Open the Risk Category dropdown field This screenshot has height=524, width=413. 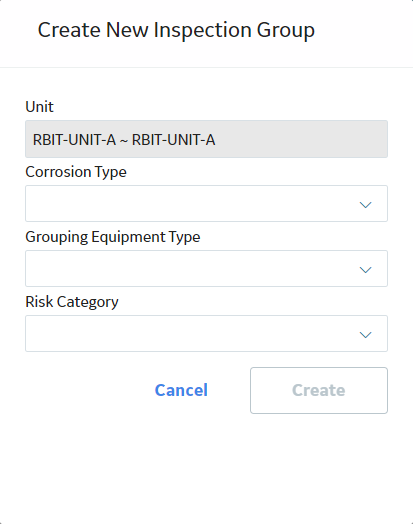pyautogui.click(x=206, y=334)
